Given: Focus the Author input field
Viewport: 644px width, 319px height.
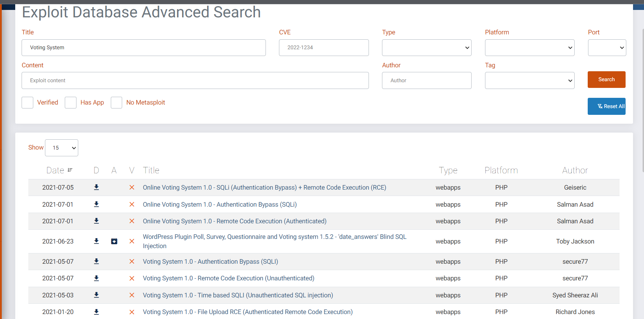Looking at the screenshot, I should 427,80.
